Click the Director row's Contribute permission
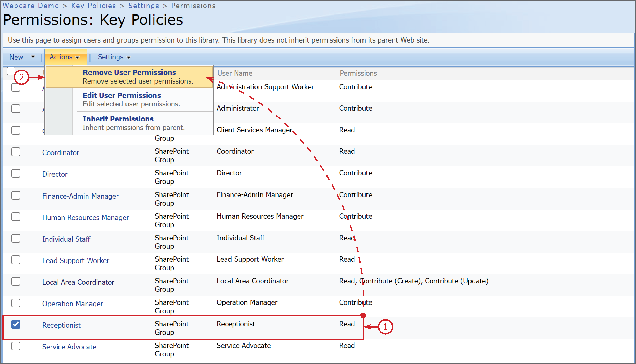 (355, 173)
